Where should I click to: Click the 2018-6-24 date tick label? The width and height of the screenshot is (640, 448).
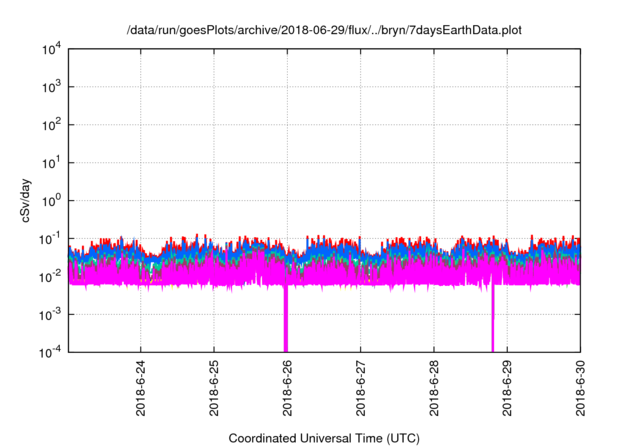point(140,388)
